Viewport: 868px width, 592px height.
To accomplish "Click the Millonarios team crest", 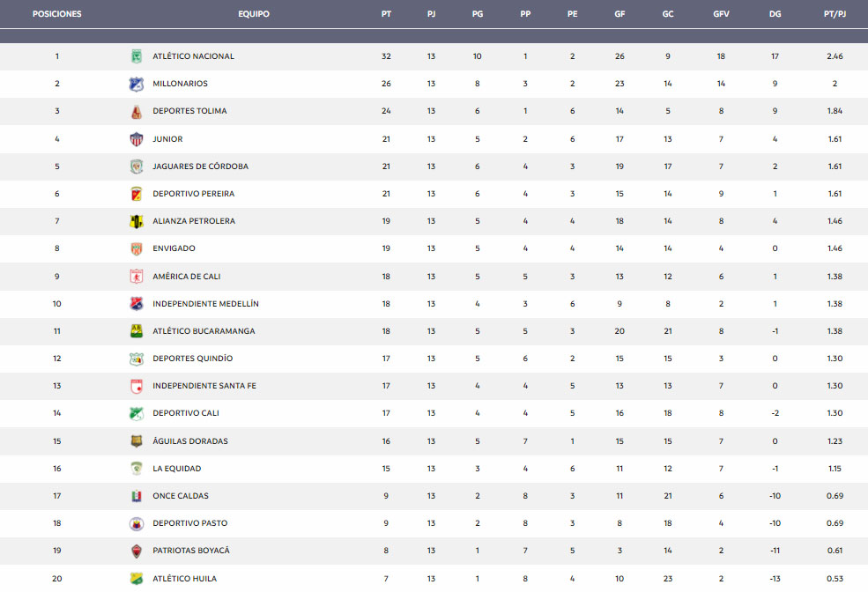I will click(x=137, y=84).
